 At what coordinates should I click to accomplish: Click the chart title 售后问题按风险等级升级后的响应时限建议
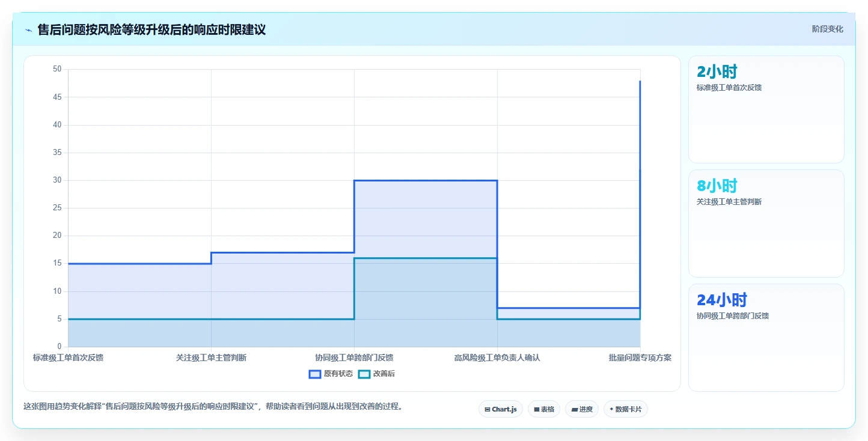[x=151, y=29]
